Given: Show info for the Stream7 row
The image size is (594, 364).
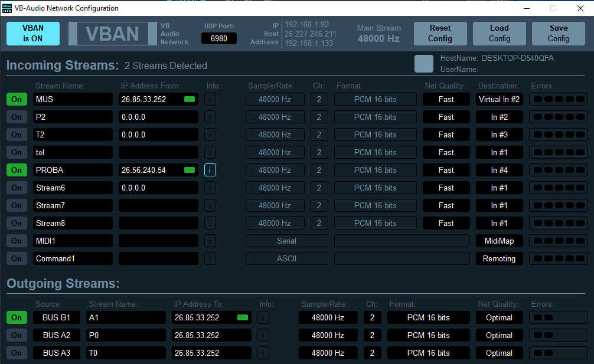Looking at the screenshot, I should click(x=210, y=205).
